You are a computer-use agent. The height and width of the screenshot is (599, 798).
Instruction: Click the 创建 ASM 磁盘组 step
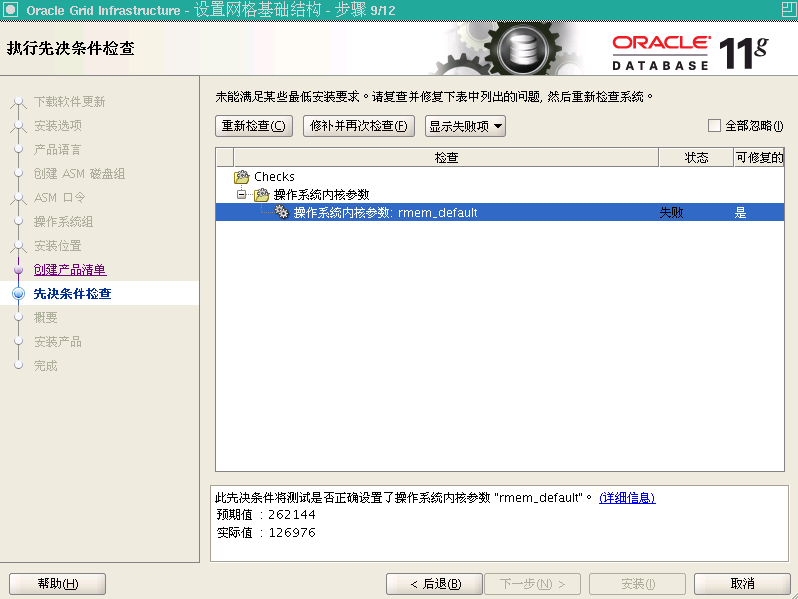pyautogui.click(x=79, y=174)
